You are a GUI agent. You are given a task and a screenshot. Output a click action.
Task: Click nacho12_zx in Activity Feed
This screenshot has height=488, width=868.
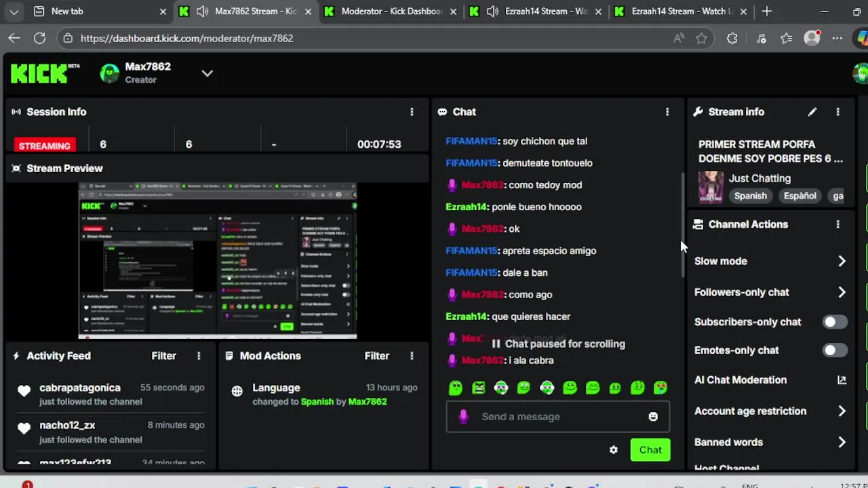[x=67, y=425]
